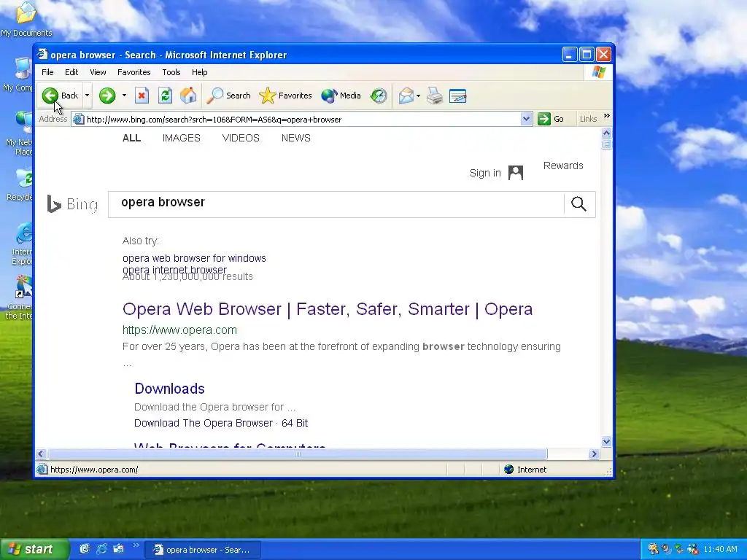Viewport: 747px width, 560px height.
Task: Open the Downloads sublink
Action: point(169,389)
